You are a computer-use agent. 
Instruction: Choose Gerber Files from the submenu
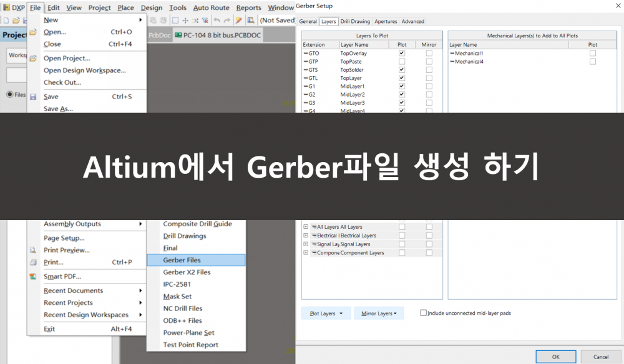[x=195, y=260]
